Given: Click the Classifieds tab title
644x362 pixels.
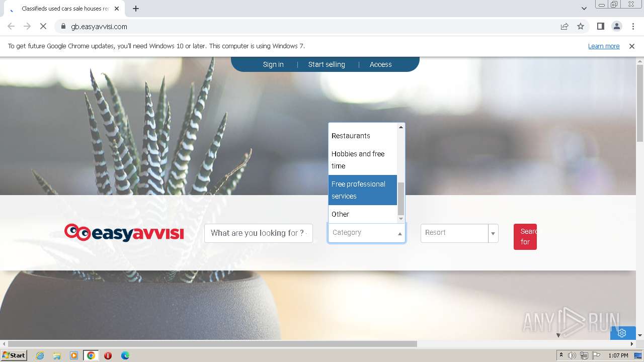Looking at the screenshot, I should 65,9.
